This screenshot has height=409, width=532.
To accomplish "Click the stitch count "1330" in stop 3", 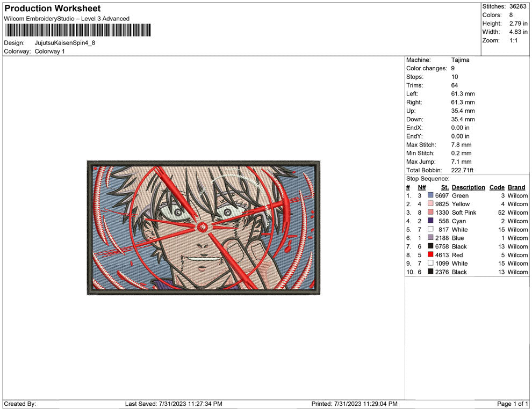I will click(x=442, y=212).
